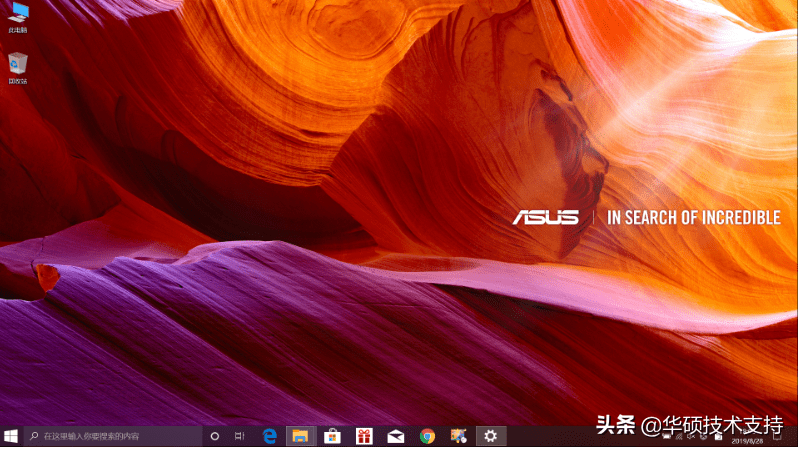The width and height of the screenshot is (798, 450).
Task: Click the red gift box taskbar icon
Action: [364, 436]
